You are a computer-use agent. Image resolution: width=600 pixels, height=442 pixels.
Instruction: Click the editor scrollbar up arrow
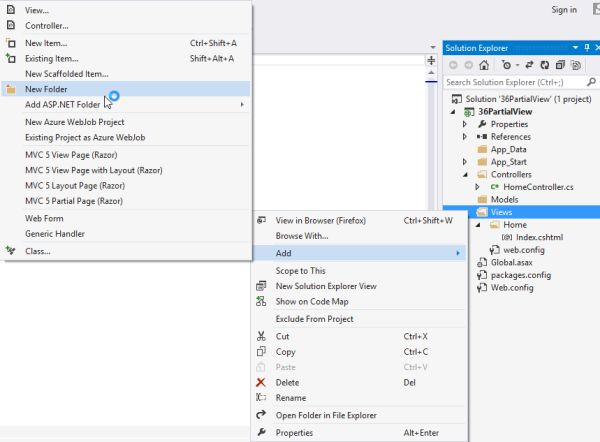(431, 73)
